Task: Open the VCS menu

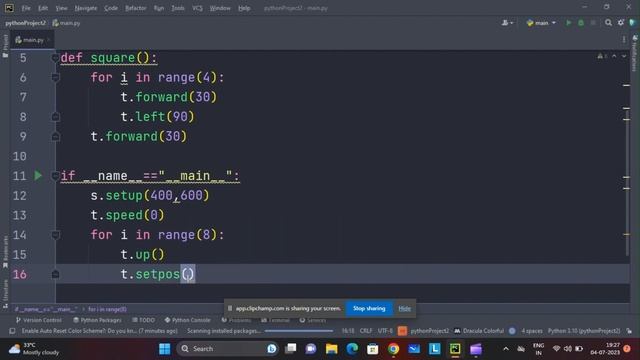Action: pyautogui.click(x=197, y=8)
